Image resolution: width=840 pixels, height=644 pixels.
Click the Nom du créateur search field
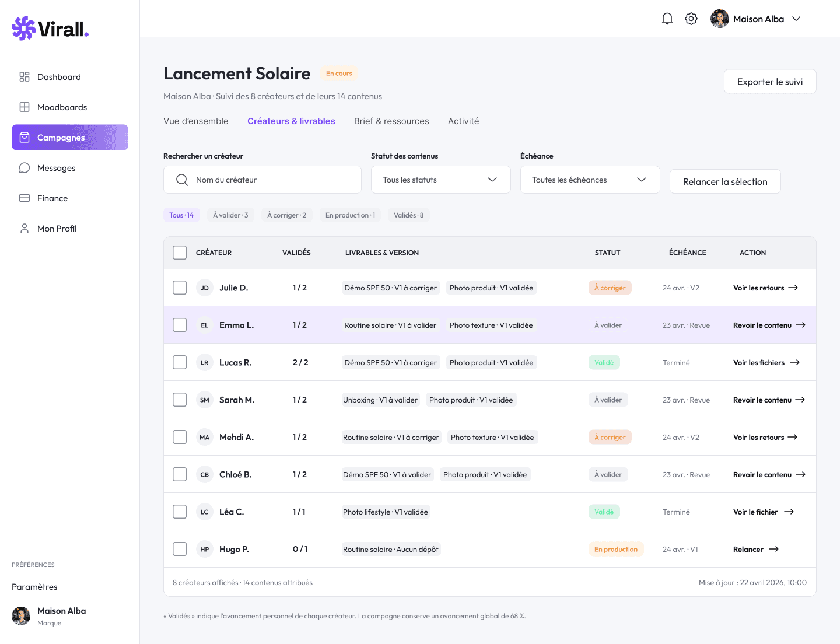pos(262,180)
